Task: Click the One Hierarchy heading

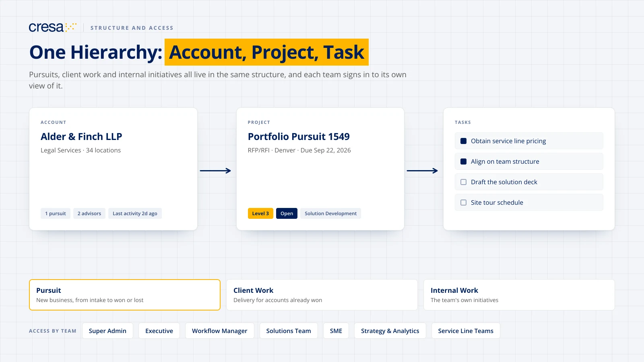Action: pyautogui.click(x=96, y=52)
